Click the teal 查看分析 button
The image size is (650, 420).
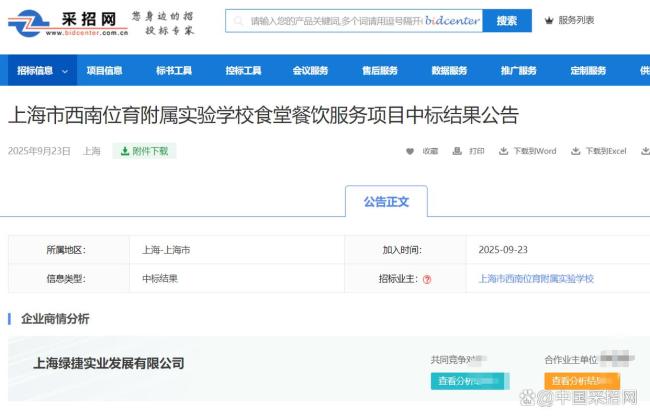(x=469, y=381)
